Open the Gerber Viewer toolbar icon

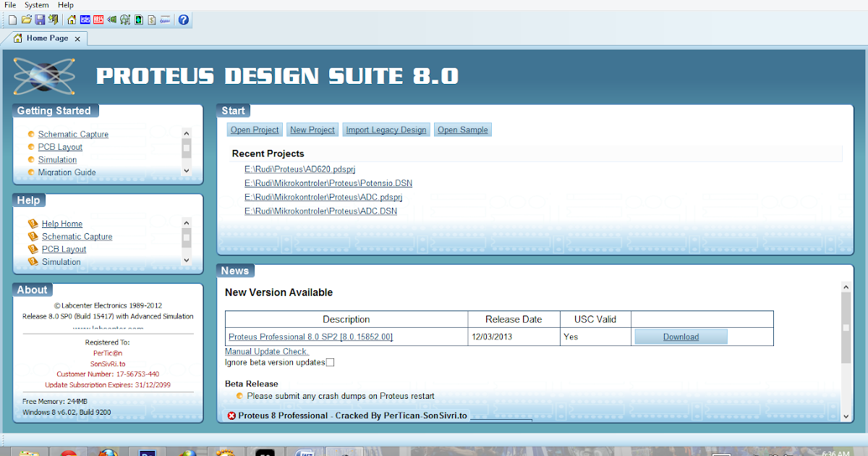click(x=125, y=20)
